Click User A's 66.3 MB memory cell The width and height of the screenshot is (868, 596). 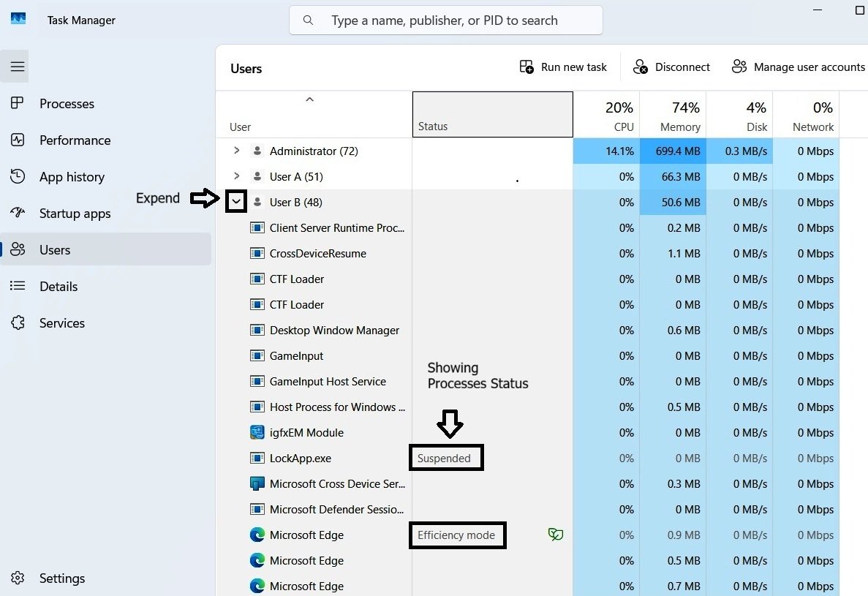coord(673,176)
